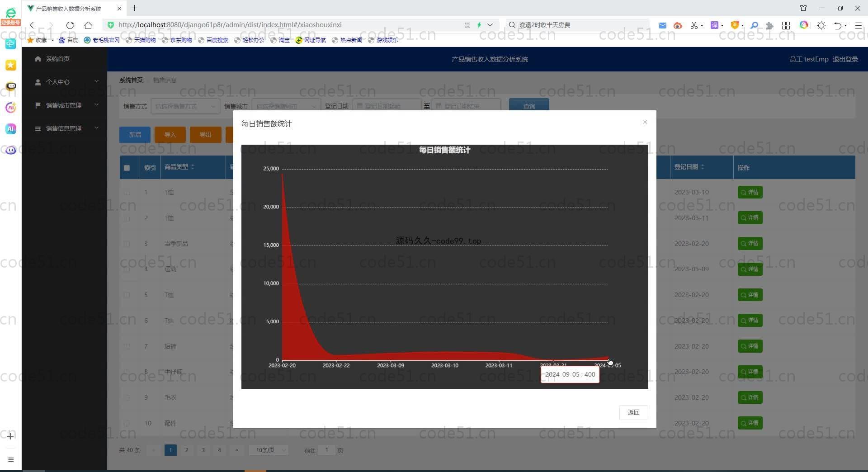The width and height of the screenshot is (868, 472).
Task: Toggle the select-all checkbox in table header
Action: [127, 168]
